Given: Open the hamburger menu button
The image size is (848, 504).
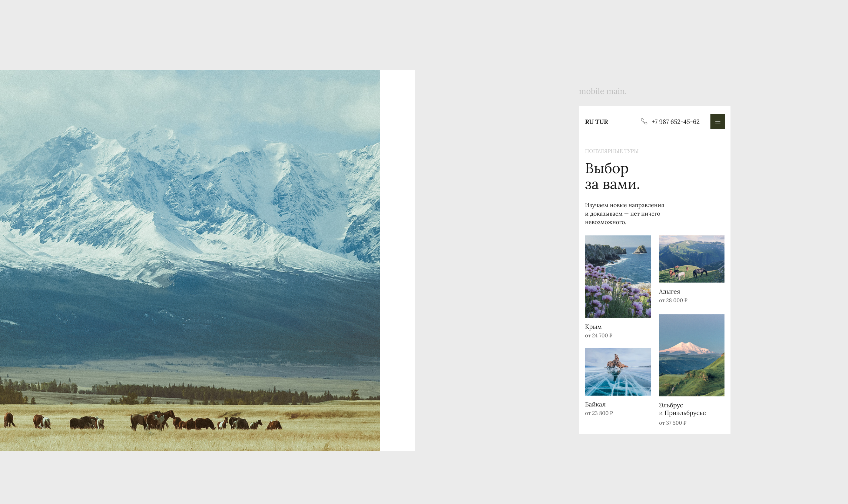Looking at the screenshot, I should [717, 121].
